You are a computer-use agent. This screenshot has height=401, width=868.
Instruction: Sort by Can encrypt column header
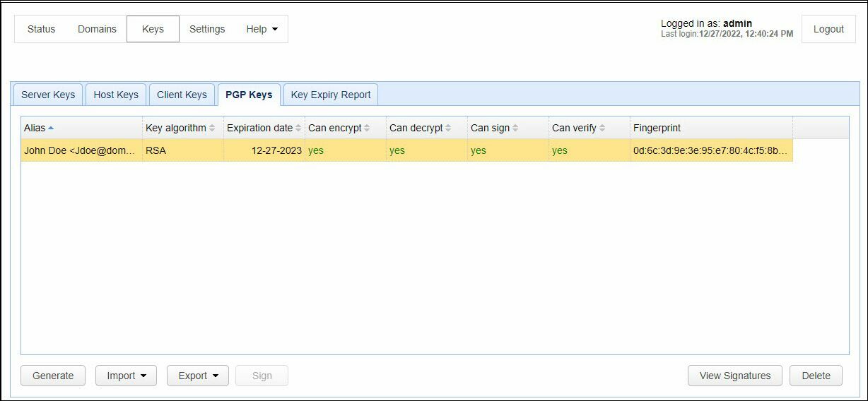coord(346,128)
